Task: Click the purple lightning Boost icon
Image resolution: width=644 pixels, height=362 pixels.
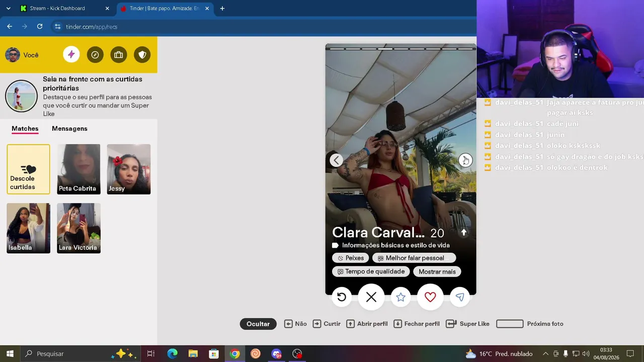Action: (71, 55)
